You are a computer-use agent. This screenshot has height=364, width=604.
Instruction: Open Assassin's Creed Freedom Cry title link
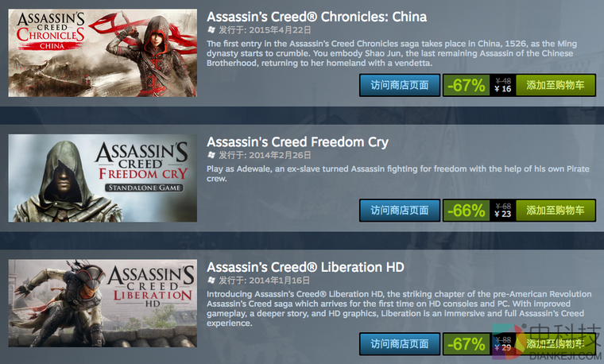297,142
